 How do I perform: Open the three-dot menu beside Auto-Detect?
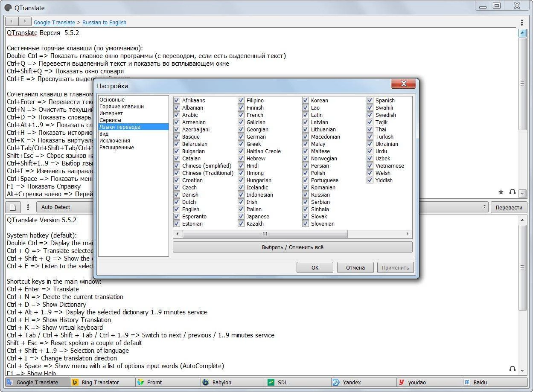(x=28, y=207)
